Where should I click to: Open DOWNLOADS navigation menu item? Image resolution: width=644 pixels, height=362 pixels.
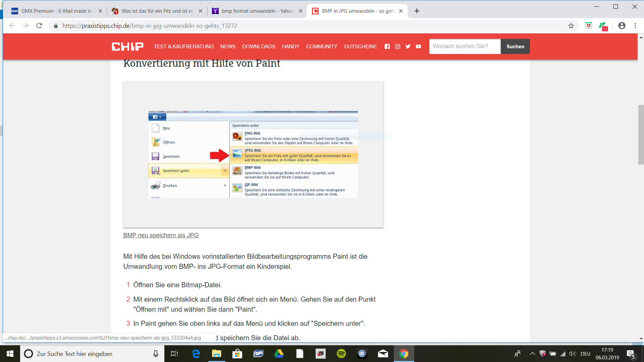coord(259,47)
